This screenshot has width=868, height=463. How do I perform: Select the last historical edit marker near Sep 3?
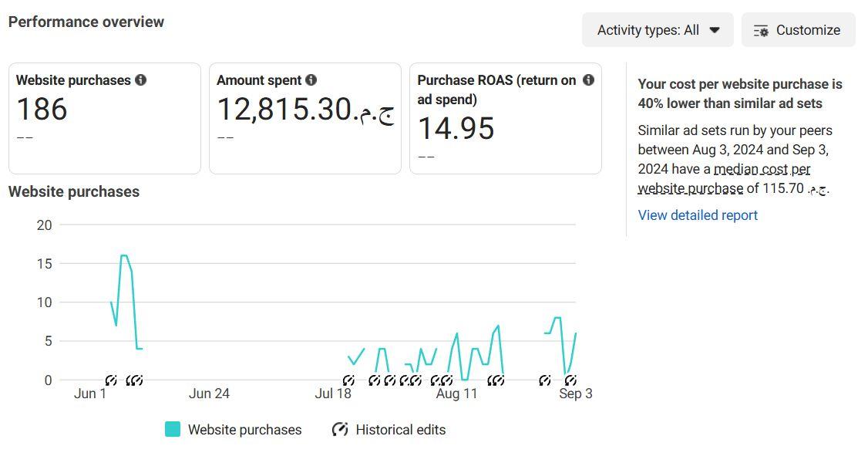click(x=570, y=380)
